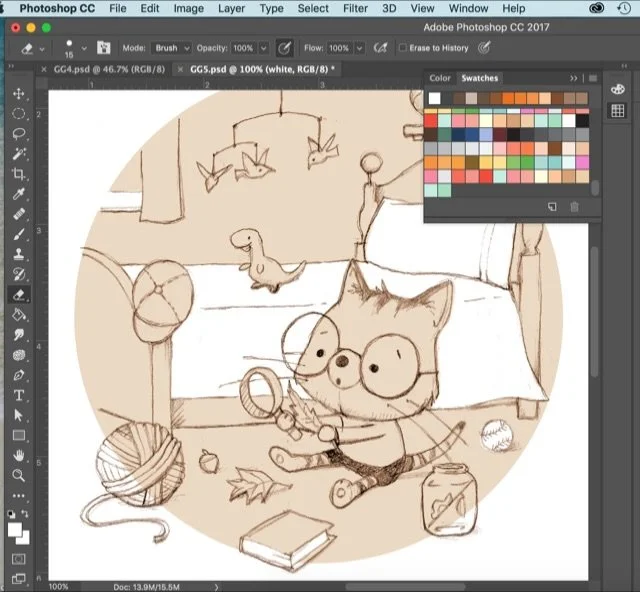
Task: Open the Color wheel panel icon
Action: (618, 89)
